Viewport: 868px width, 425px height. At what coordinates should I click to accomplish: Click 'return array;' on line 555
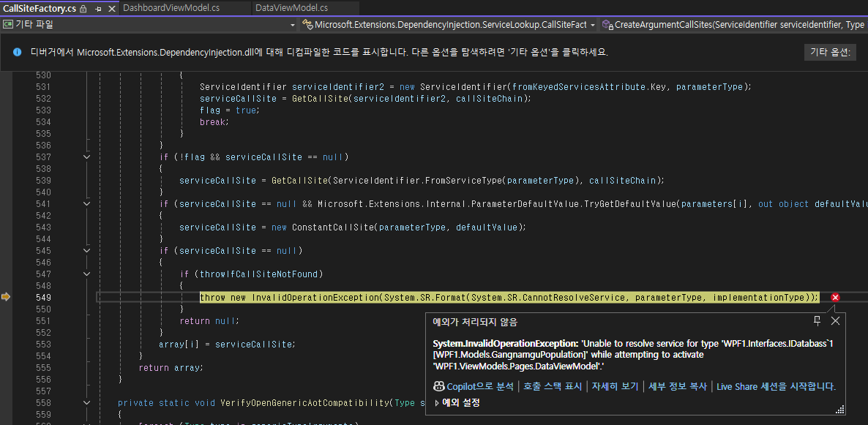click(x=171, y=367)
